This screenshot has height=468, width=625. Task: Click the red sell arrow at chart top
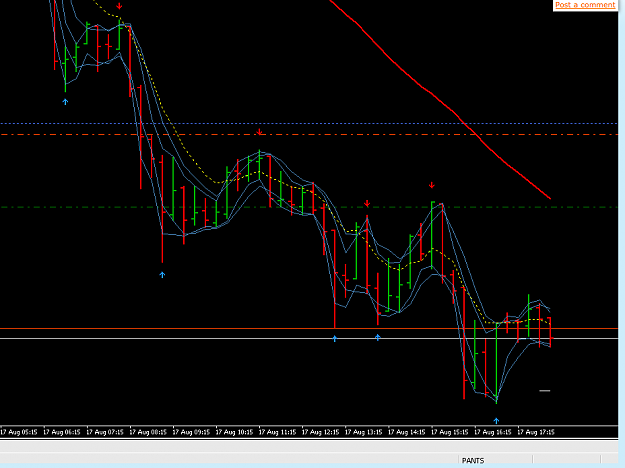point(119,6)
